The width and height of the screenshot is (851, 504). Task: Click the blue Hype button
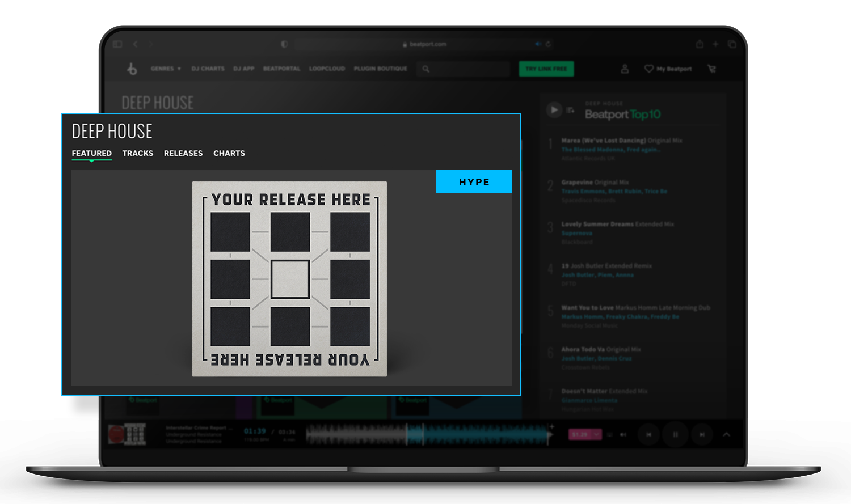point(474,181)
